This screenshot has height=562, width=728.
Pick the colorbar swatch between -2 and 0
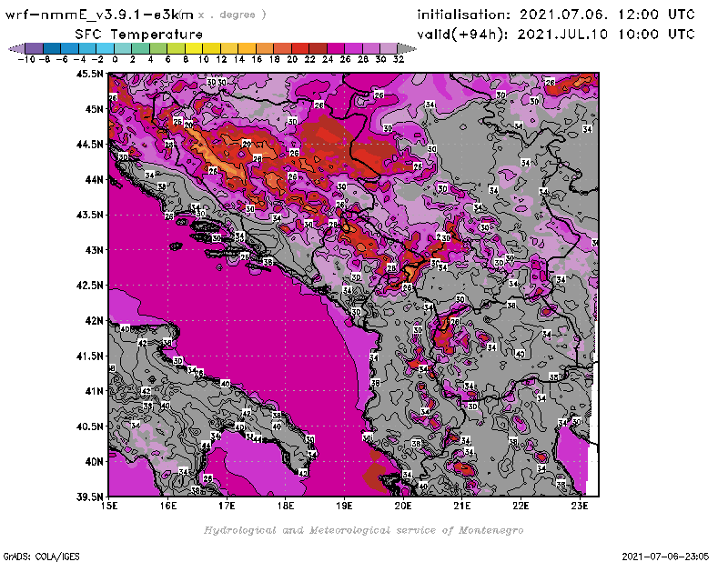tap(105, 48)
